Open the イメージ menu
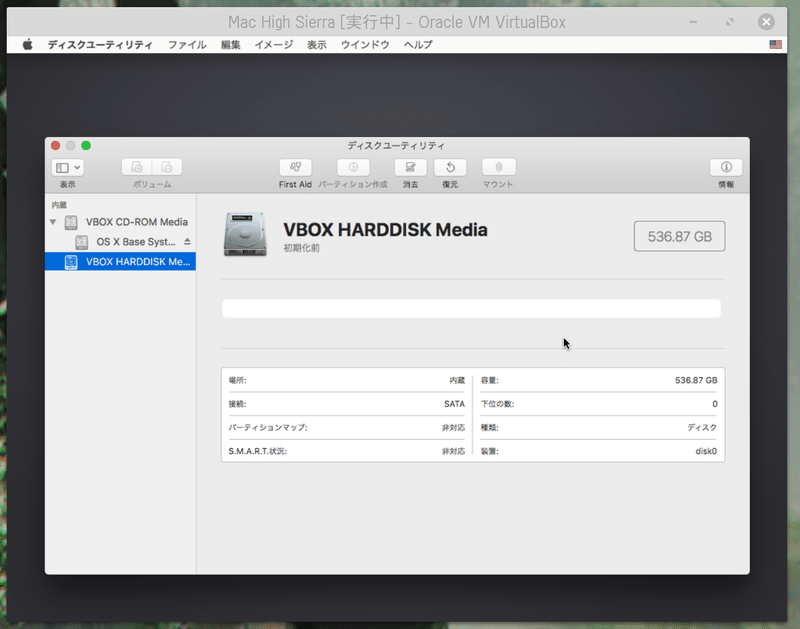Screen dimensions: 800x629 (x=274, y=45)
